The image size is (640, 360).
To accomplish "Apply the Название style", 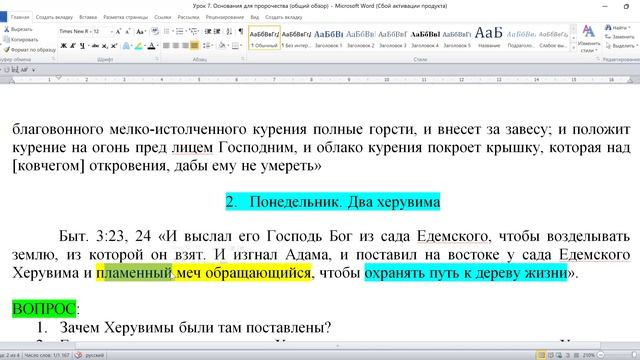I will point(489,39).
